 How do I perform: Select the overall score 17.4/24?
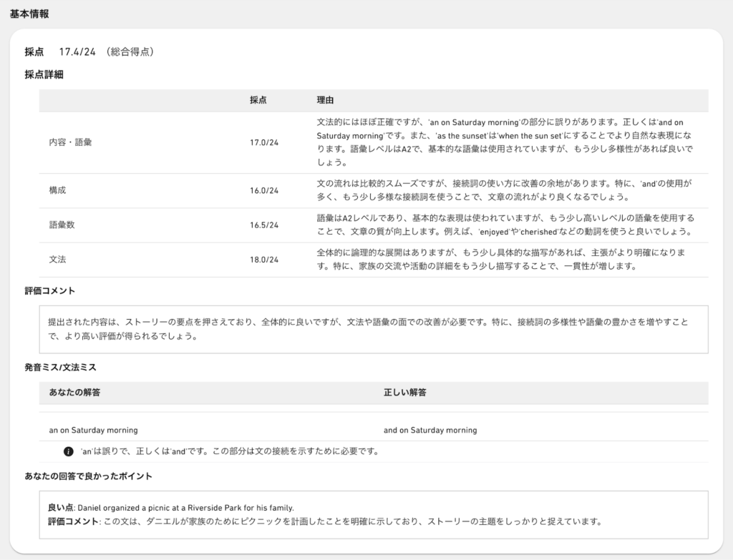77,51
